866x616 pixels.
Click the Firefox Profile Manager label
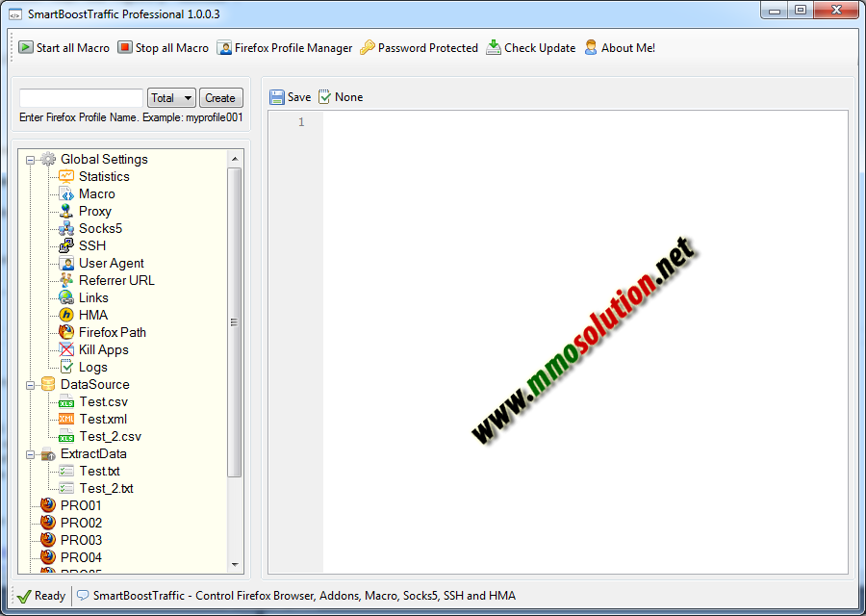coord(293,48)
